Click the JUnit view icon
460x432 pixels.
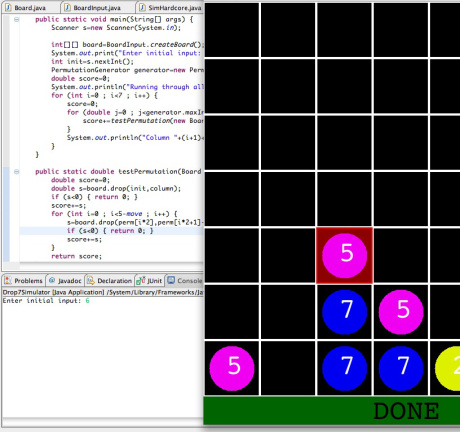[141, 280]
